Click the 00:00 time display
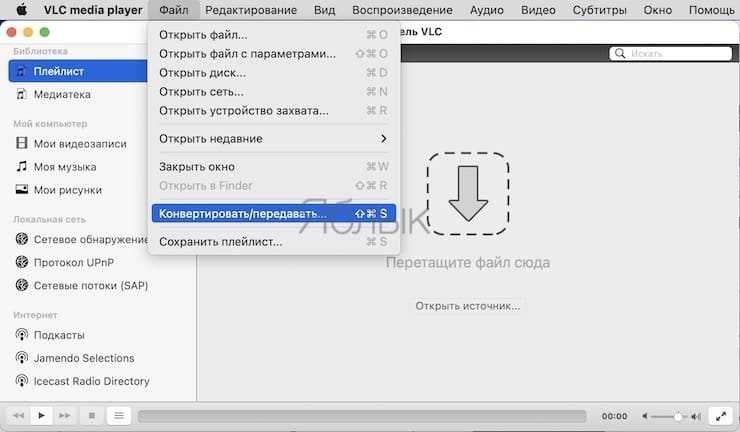This screenshot has width=740, height=432. 614,416
